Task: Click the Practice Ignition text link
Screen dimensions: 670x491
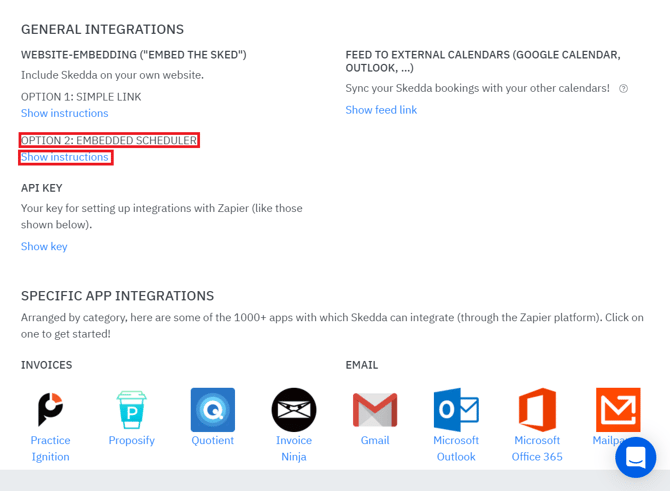Action: coord(50,448)
